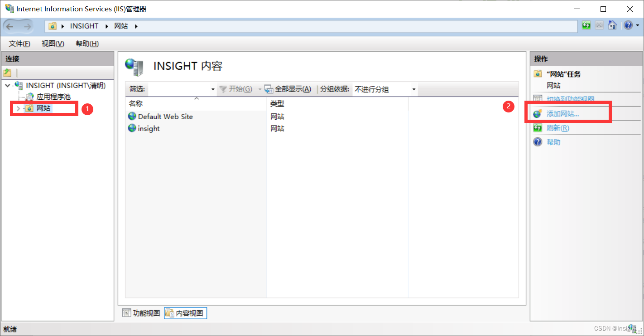Click the 开始(G) filter button
Image resolution: width=644 pixels, height=336 pixels.
pyautogui.click(x=236, y=89)
